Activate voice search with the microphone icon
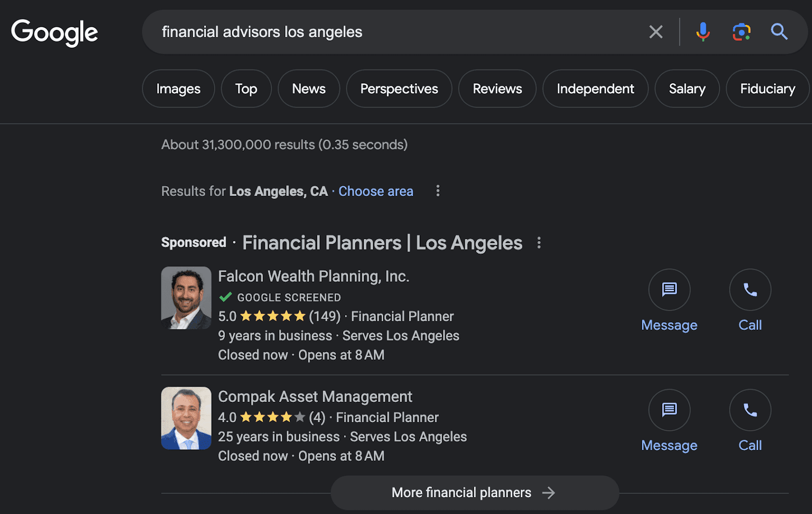812x514 pixels. point(703,32)
